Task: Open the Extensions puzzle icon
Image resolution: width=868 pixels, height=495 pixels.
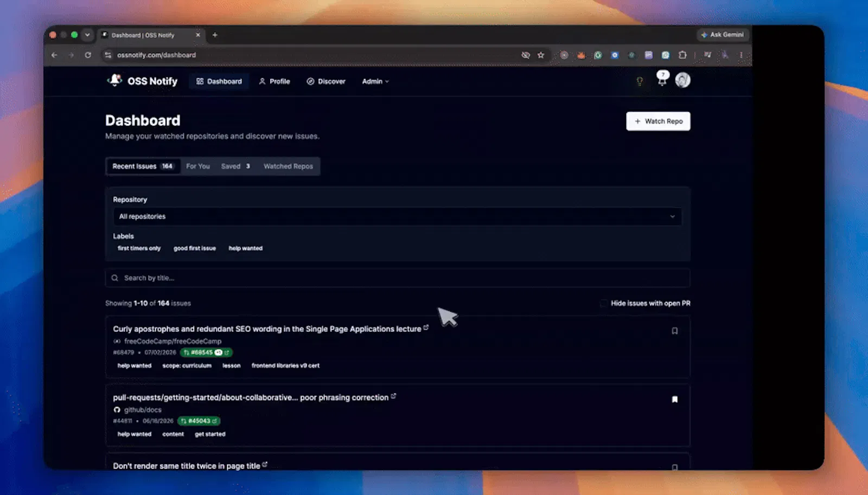Action: [682, 55]
